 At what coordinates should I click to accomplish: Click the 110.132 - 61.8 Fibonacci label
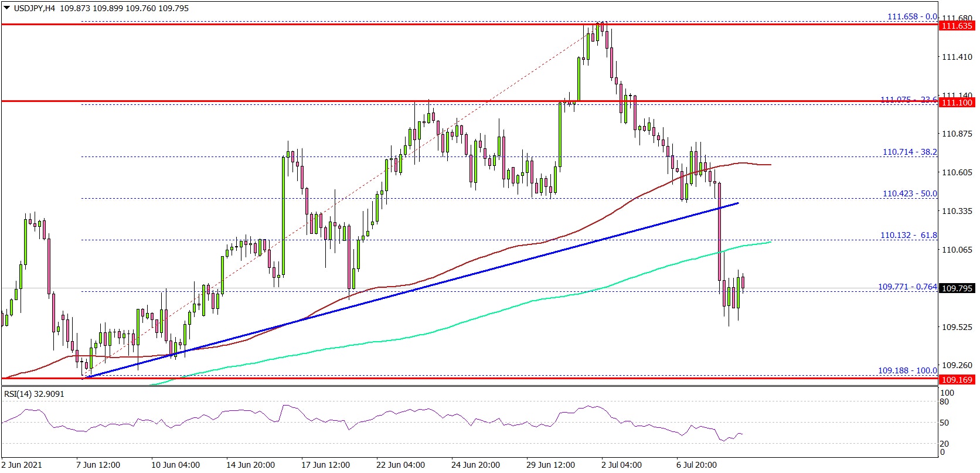tap(908, 235)
